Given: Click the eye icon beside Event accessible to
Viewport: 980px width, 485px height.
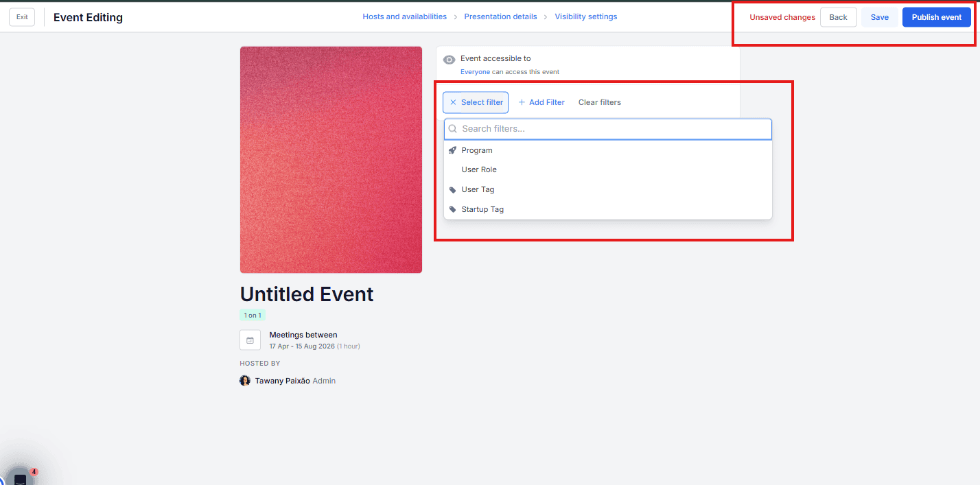Looking at the screenshot, I should 450,60.
